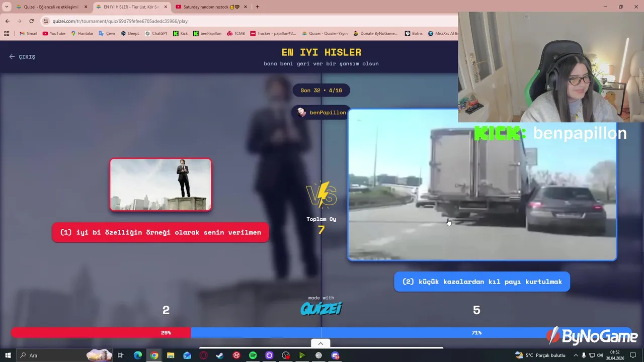The width and height of the screenshot is (644, 362).
Task: Open the purple circle app on taskbar
Action: [x=269, y=355]
